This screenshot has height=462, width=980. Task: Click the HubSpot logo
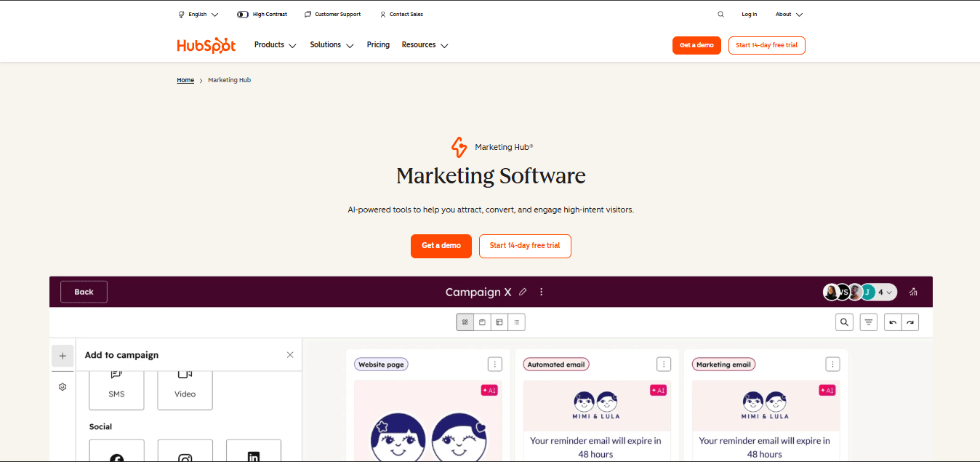(x=206, y=45)
